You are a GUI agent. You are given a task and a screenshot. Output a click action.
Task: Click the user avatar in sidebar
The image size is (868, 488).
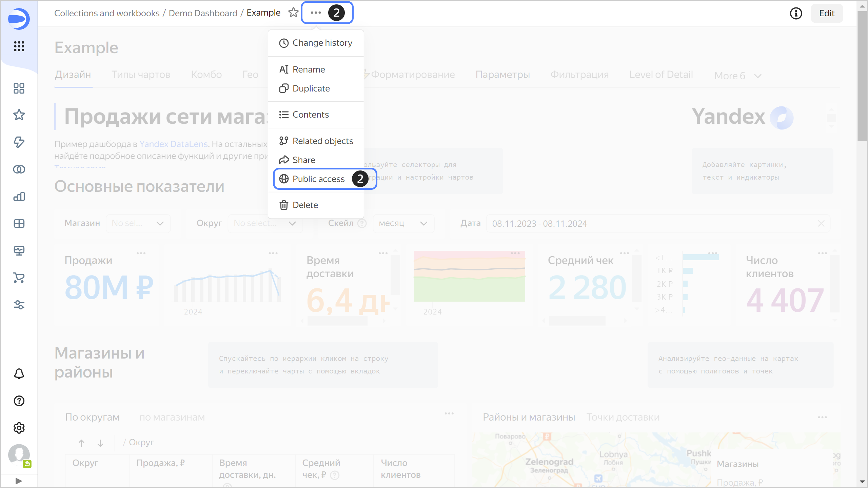[x=19, y=454]
